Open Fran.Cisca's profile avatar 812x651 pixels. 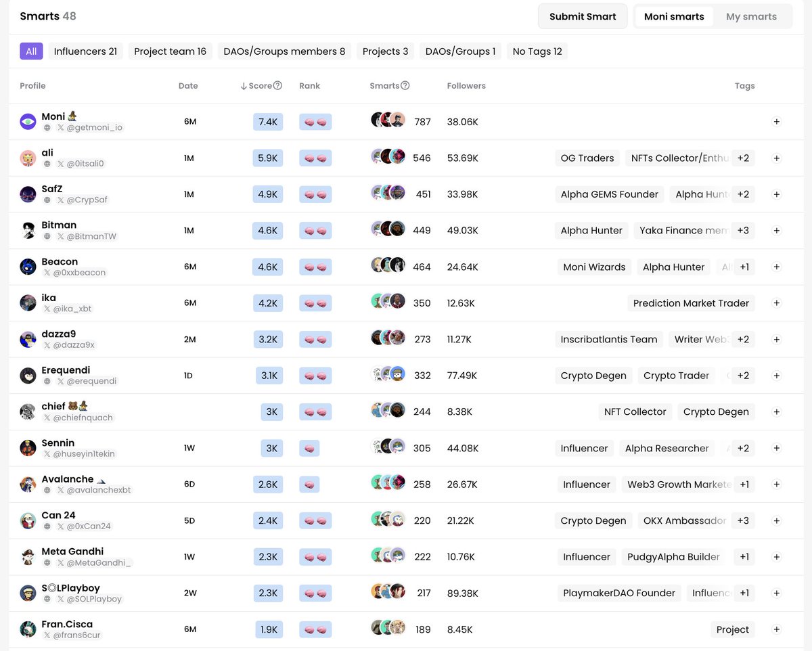click(28, 629)
